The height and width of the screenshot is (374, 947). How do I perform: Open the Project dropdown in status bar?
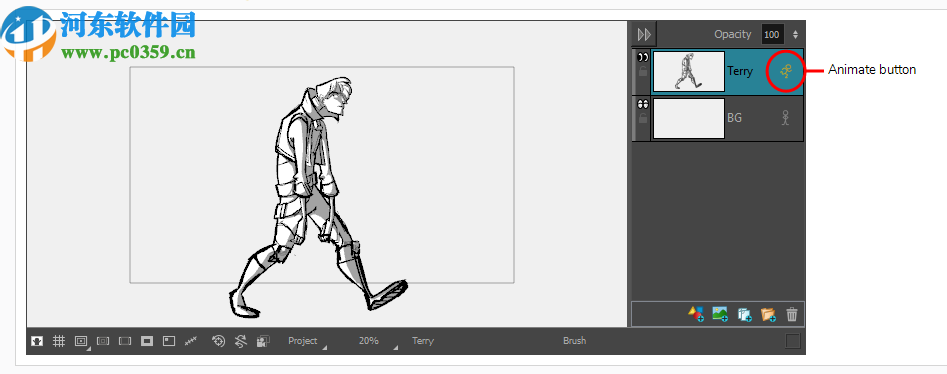click(307, 341)
